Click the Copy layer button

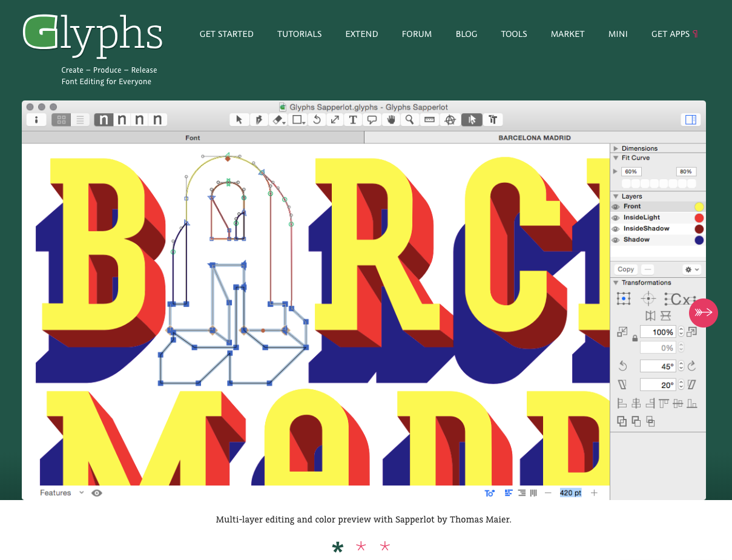coord(626,269)
